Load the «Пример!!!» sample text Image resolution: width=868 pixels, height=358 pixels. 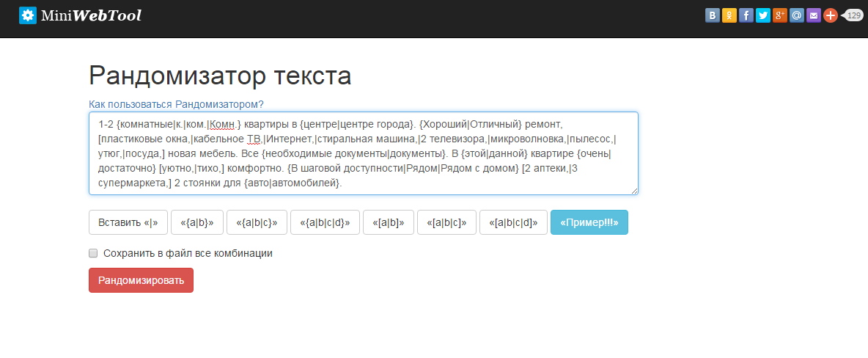click(589, 222)
